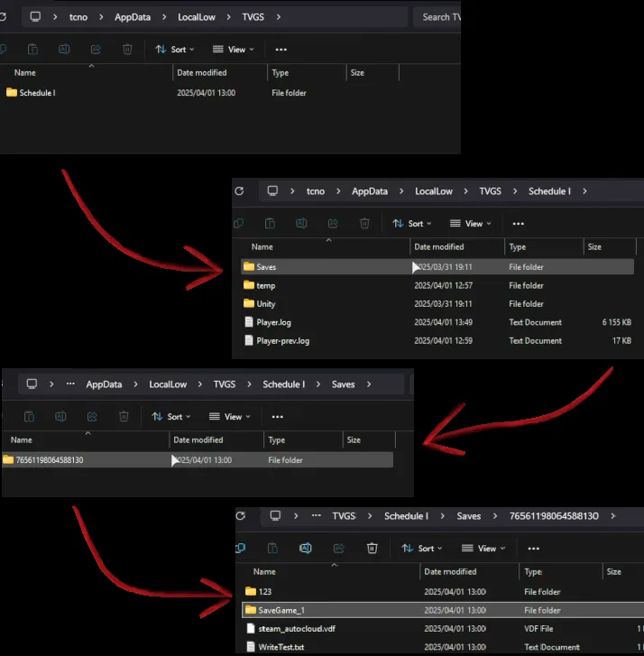Click the paste icon in the steam_autocloud.vdf window toolbar

coord(271,548)
